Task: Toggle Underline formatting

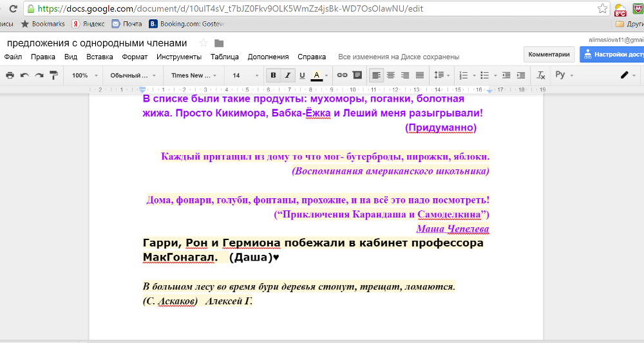Action: coord(302,75)
